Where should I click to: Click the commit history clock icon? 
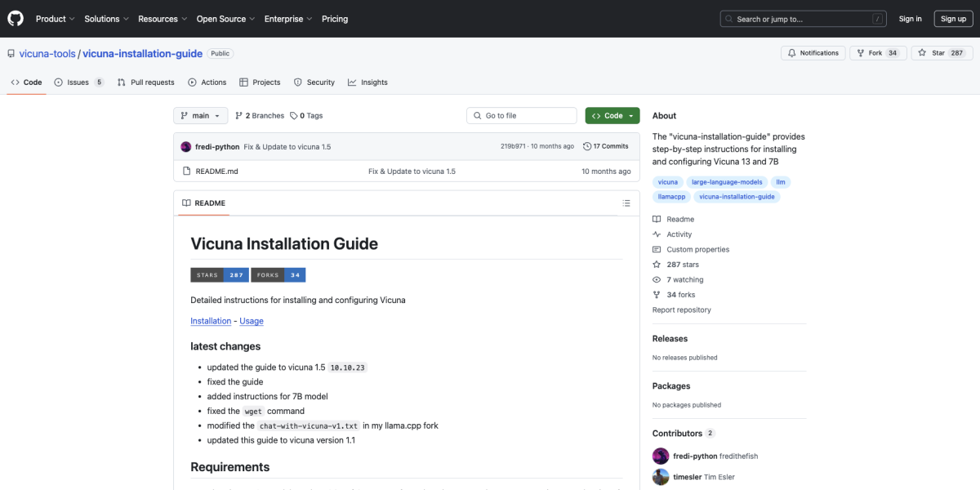(587, 147)
